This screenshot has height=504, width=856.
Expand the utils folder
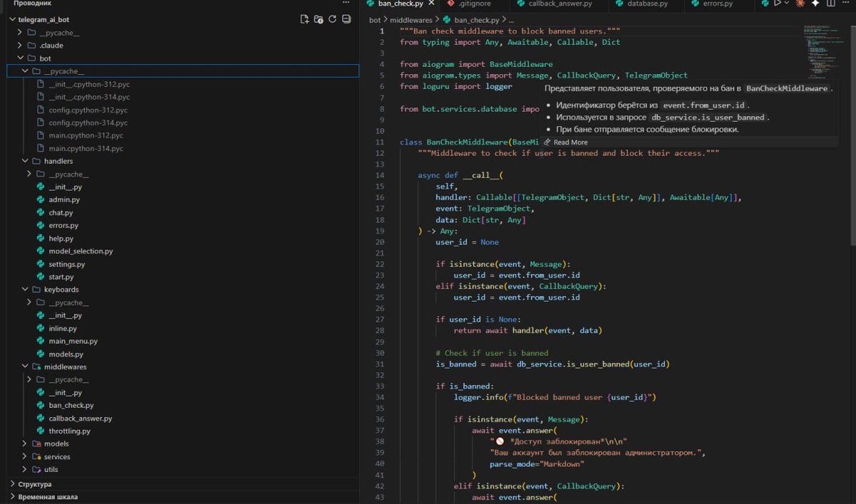pyautogui.click(x=26, y=469)
